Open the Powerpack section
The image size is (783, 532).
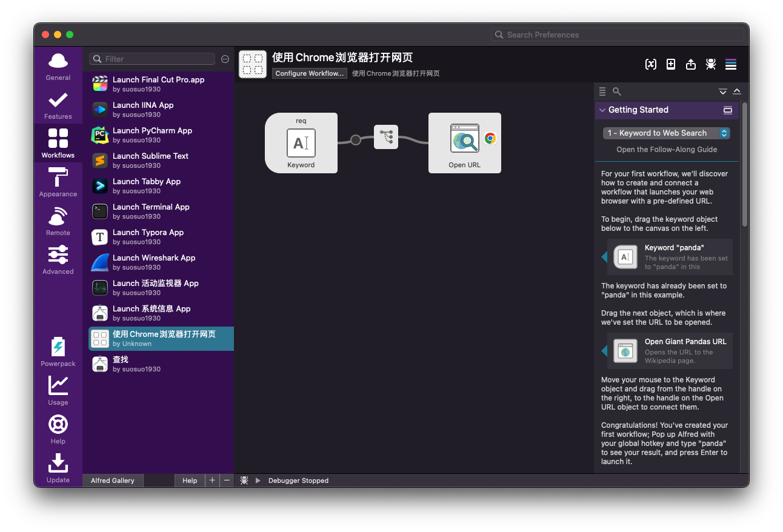(x=58, y=353)
